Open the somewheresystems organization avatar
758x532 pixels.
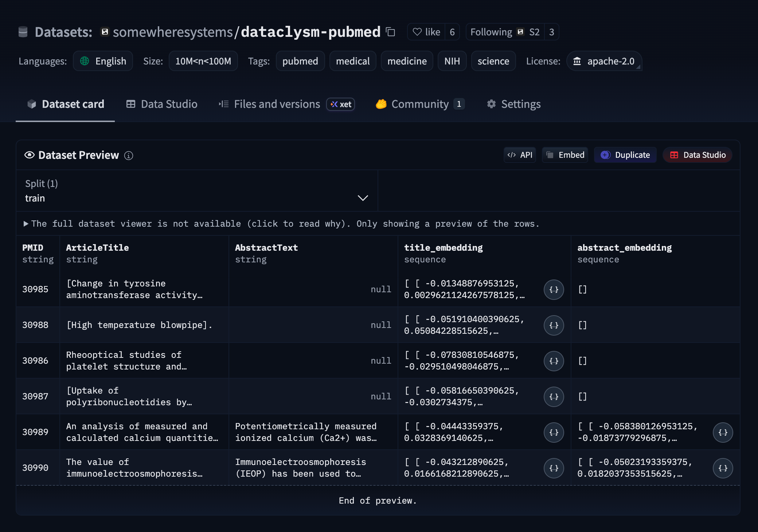point(105,32)
